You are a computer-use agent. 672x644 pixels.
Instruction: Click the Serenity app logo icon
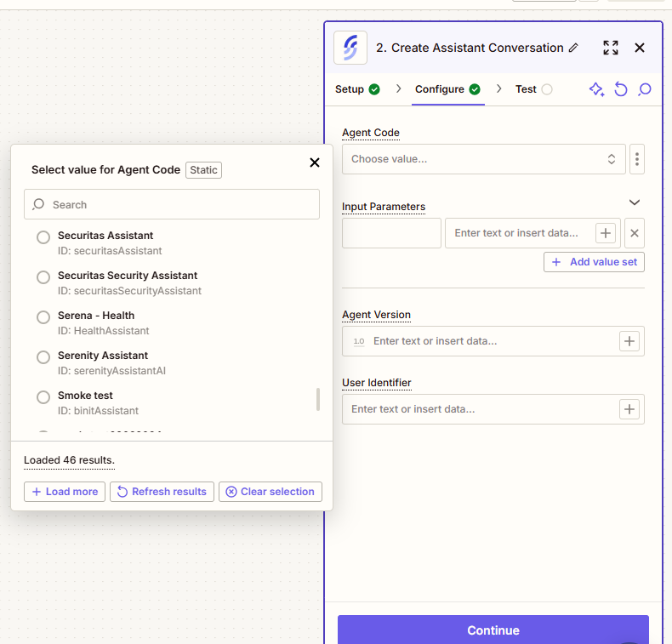[350, 48]
